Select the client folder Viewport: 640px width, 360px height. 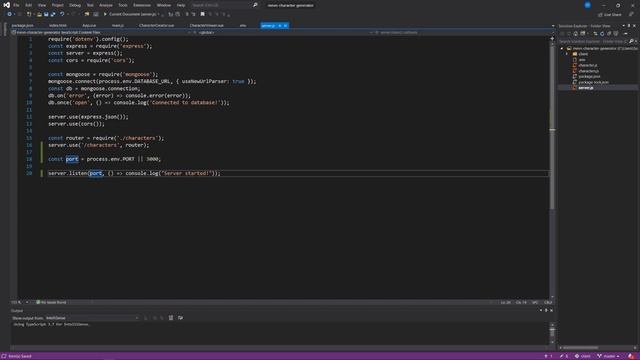(583, 54)
